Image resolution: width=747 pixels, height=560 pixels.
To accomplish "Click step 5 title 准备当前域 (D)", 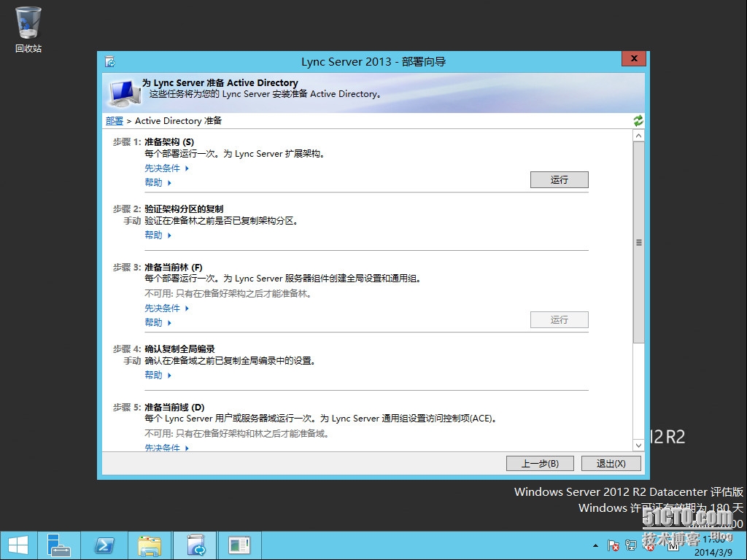I will pyautogui.click(x=174, y=408).
